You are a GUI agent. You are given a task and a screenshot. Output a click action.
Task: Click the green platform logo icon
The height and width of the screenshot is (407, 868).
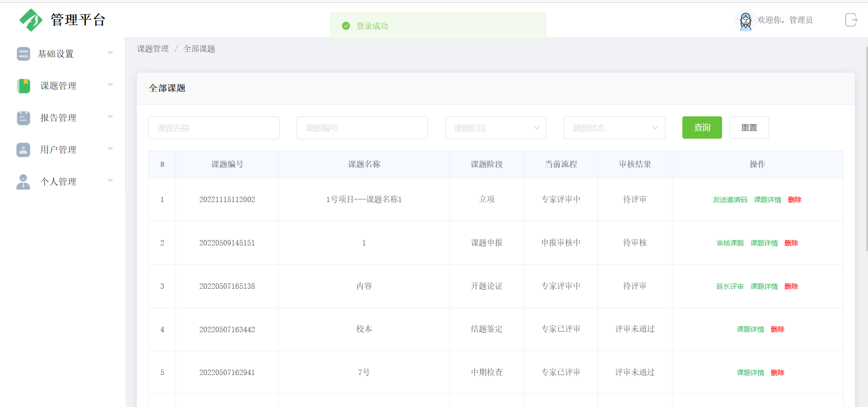pos(31,20)
